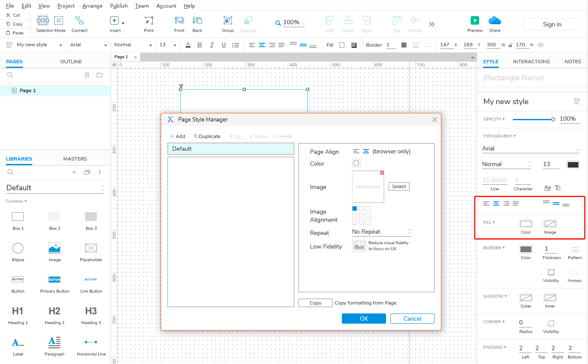Click search icon in Libraries panel
Screen dimensions: 588x364
(x=11, y=172)
